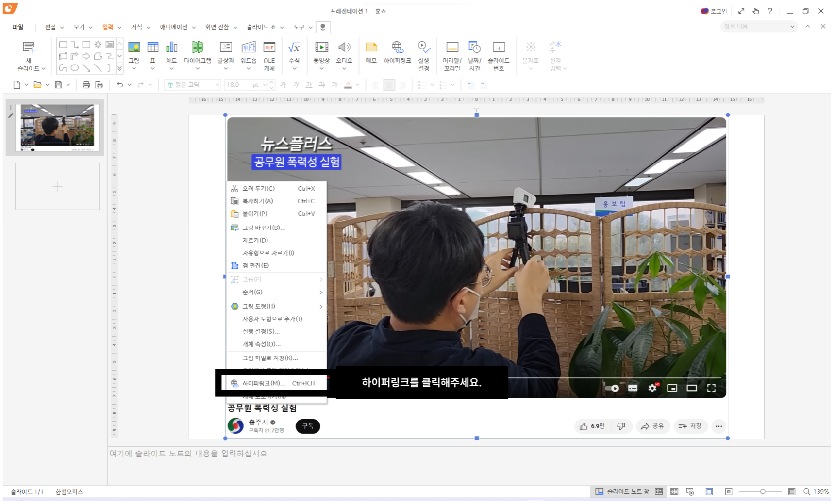
Task: Click the add new slide placeholder
Action: point(57,186)
